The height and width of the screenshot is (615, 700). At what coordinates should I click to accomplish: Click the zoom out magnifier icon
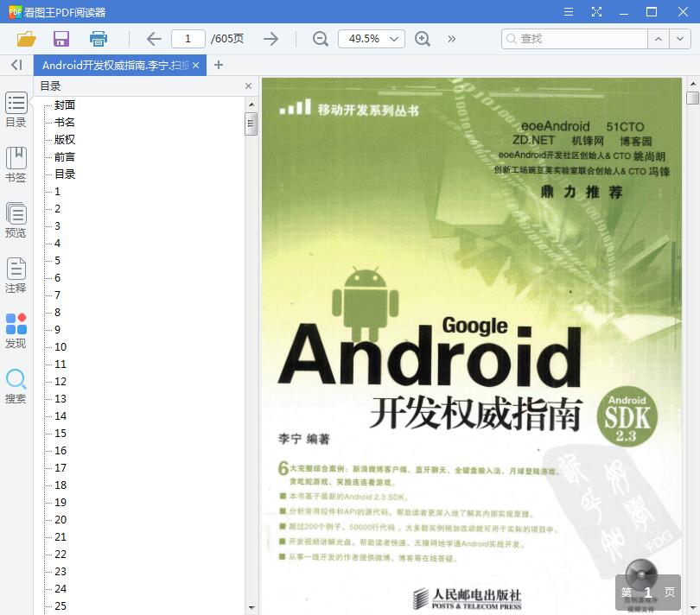(320, 39)
